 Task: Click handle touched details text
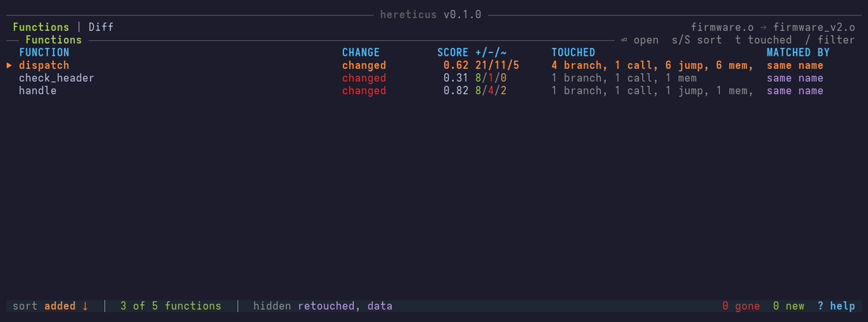click(652, 90)
